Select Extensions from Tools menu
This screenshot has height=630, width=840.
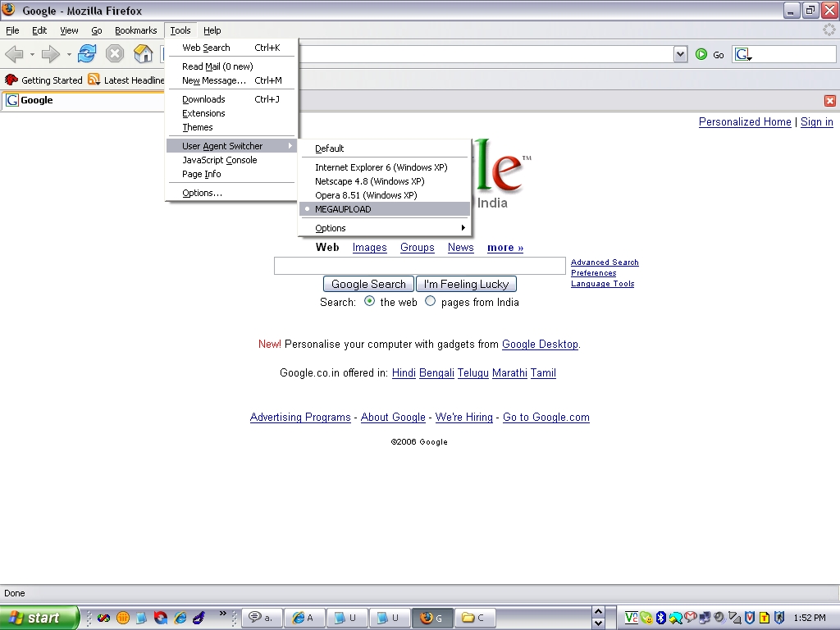click(x=231, y=113)
